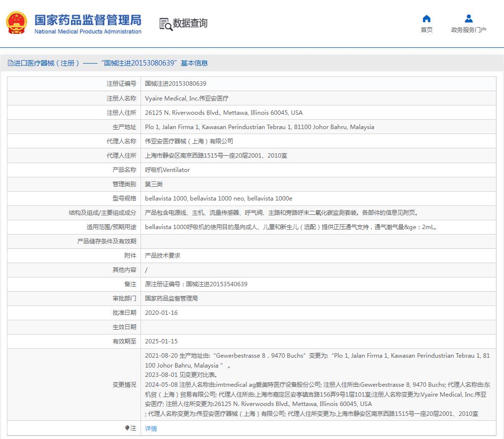
Task: Select the registration number 国械注进20153080639 cell
Action: (x=175, y=84)
